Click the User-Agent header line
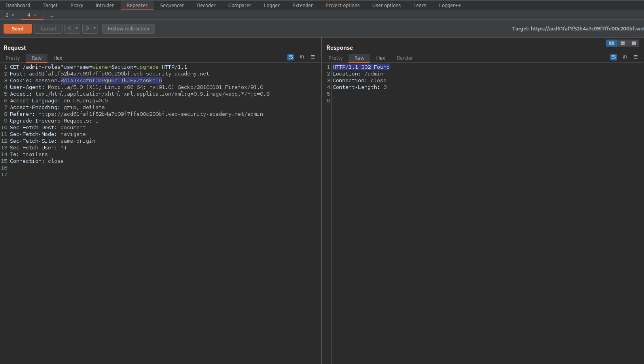Screen dimensions: 644x364 136,87
